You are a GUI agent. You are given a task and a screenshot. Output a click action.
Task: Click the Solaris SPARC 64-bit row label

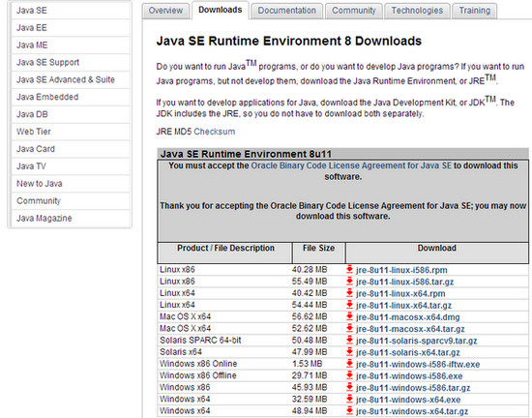point(200,341)
